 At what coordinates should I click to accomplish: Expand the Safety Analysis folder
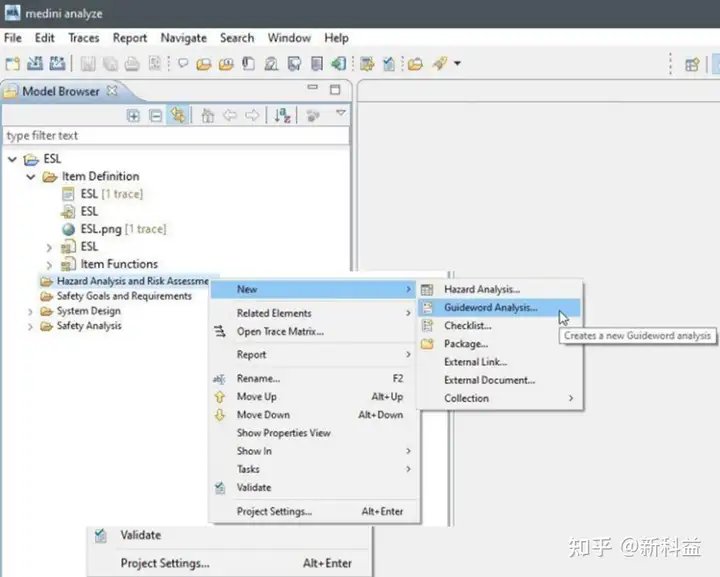pos(30,327)
